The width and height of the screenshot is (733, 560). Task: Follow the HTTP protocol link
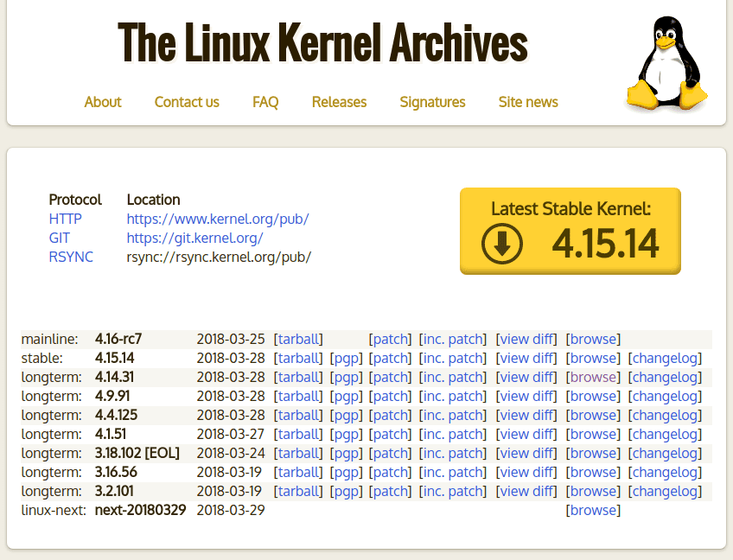[x=65, y=219]
